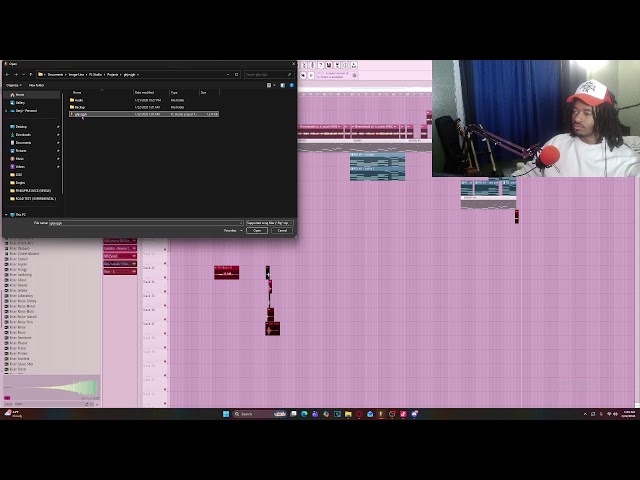Refresh the current folder view
This screenshot has width=640, height=480.
click(x=236, y=75)
